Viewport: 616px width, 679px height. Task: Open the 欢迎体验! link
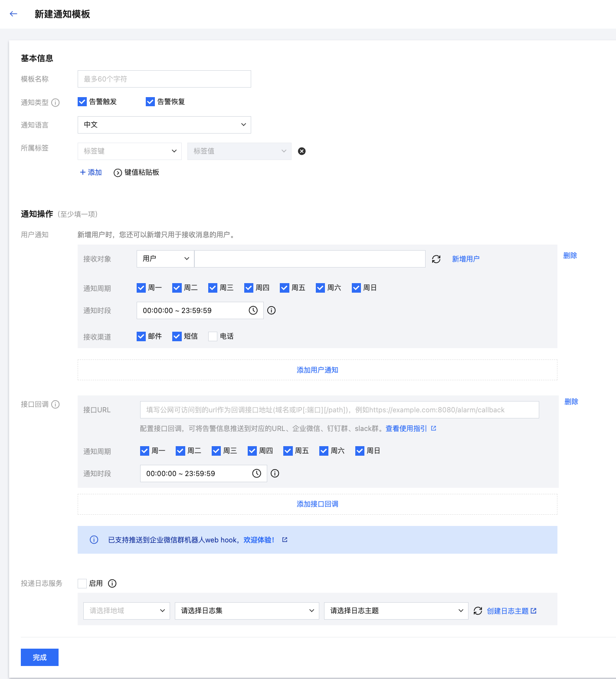259,540
